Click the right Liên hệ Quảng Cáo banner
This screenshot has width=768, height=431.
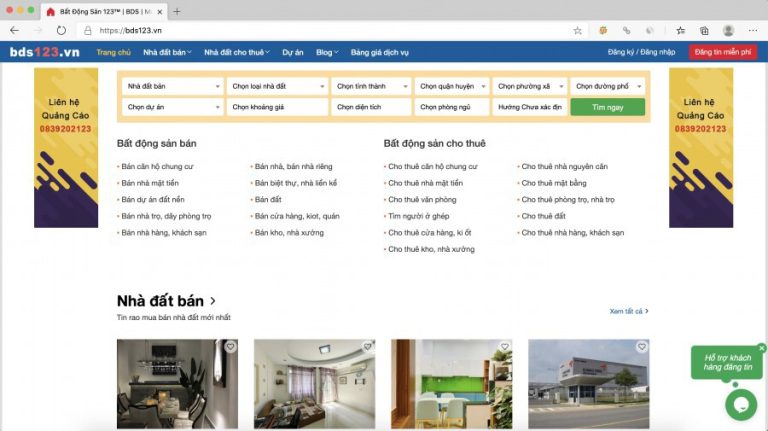coord(701,148)
